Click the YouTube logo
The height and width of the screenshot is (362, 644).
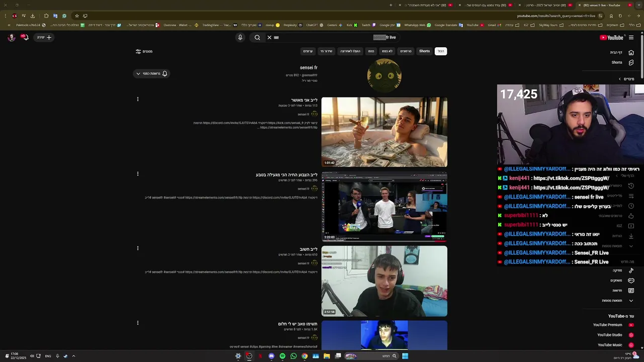pos(611,37)
